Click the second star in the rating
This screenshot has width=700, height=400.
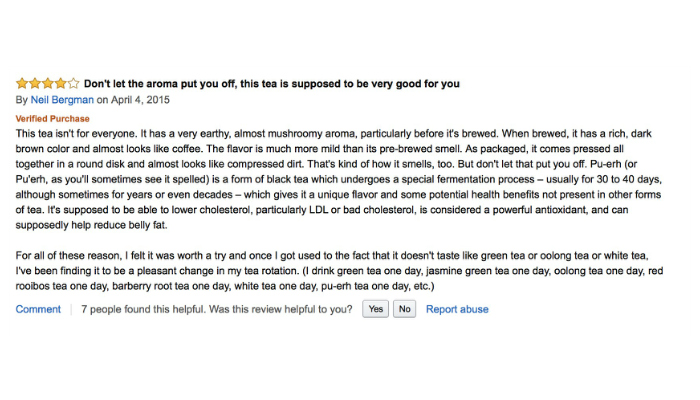coord(34,83)
